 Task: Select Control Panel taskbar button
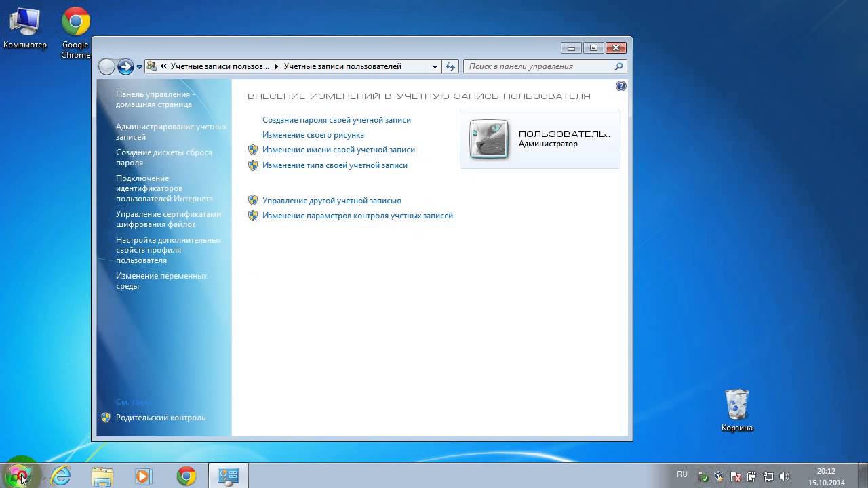point(228,476)
